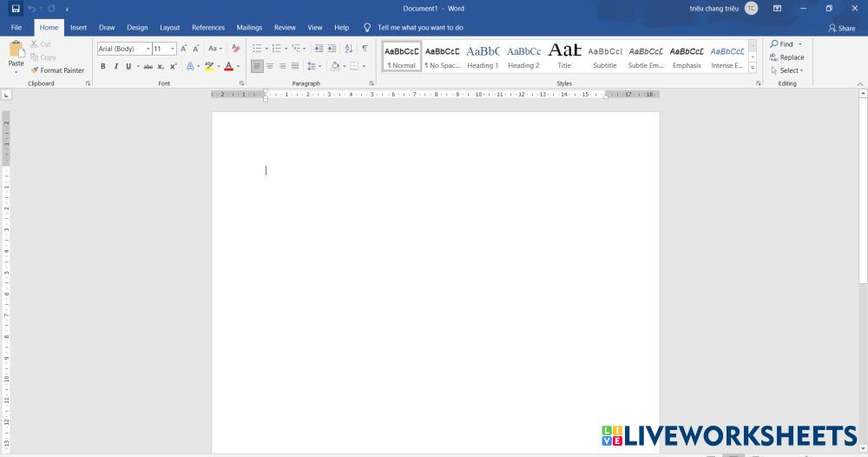Justify the paragraph text

tap(295, 66)
